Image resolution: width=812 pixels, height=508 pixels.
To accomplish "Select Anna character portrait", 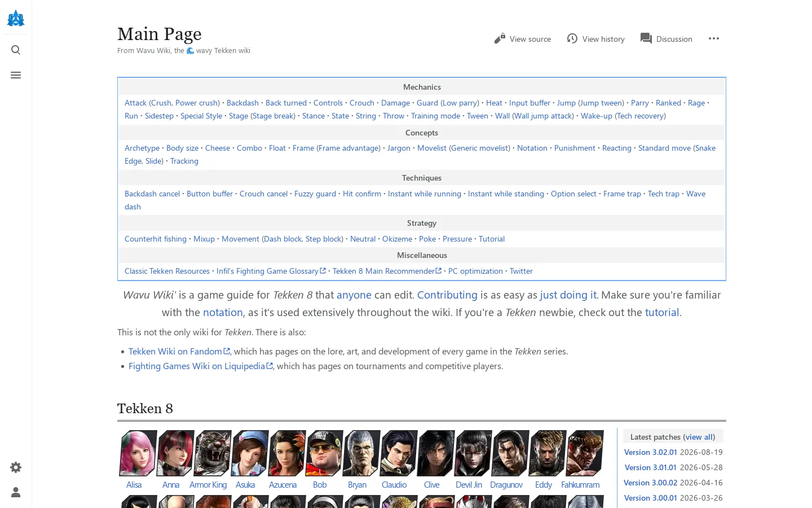I will click(175, 453).
